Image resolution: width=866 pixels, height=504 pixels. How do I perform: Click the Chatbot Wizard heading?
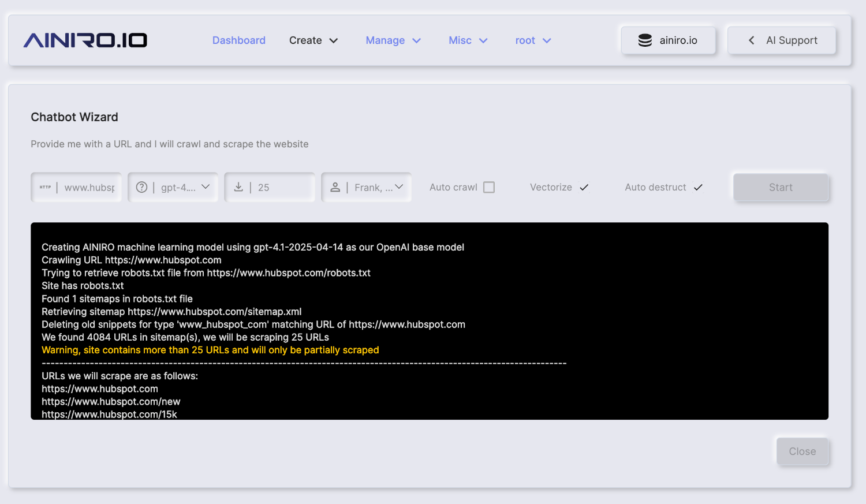(x=74, y=117)
